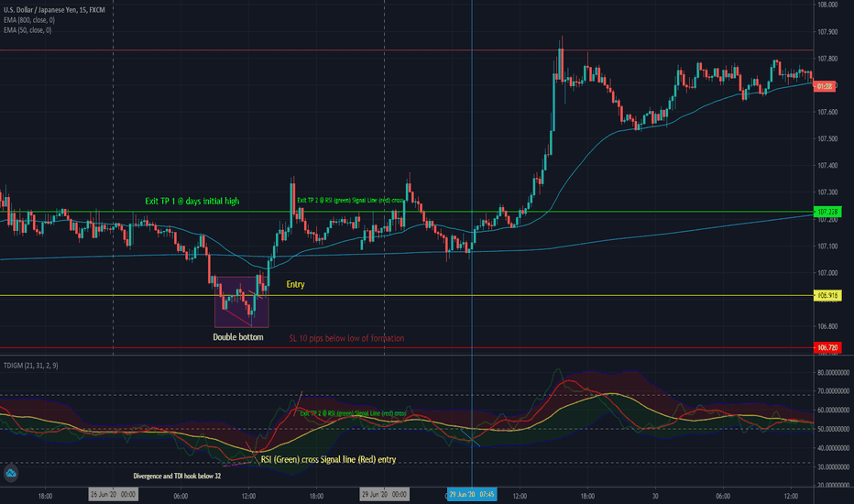Screen dimensions: 854x504
Task: Click the 50.00000000 indicator axis value
Action: [833, 430]
